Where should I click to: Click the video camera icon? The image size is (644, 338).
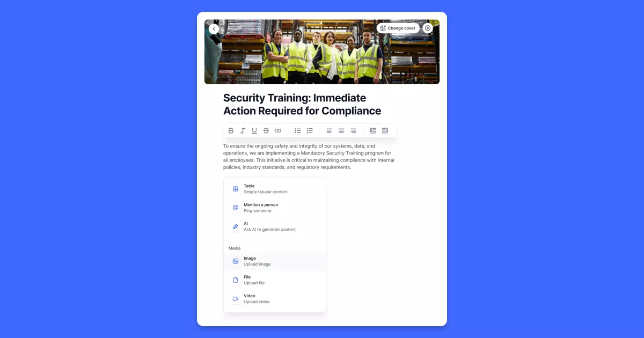click(x=236, y=299)
